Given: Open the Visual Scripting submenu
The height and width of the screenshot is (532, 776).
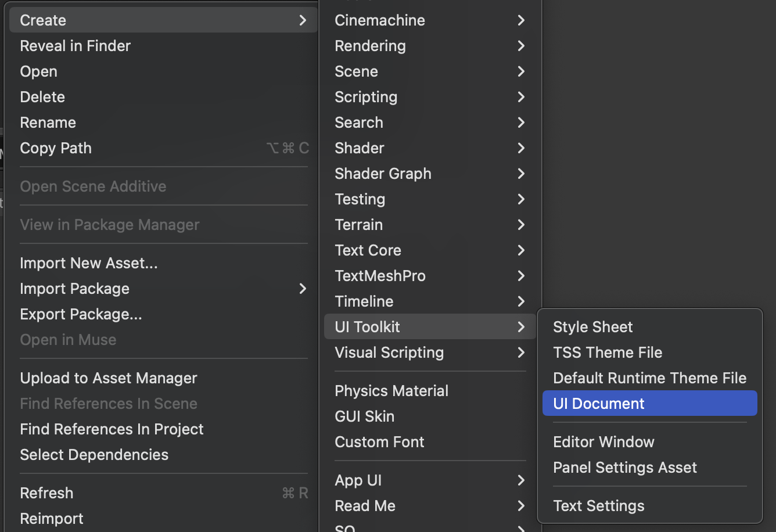Looking at the screenshot, I should coord(389,353).
